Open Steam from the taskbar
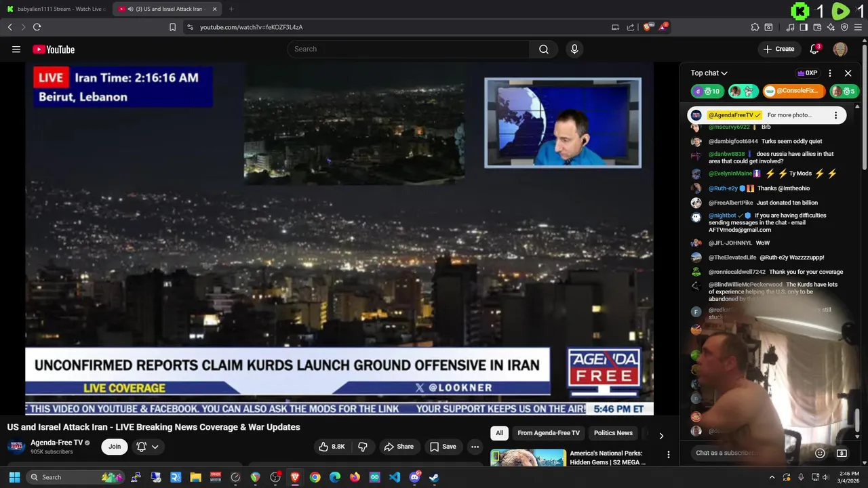 pyautogui.click(x=434, y=477)
